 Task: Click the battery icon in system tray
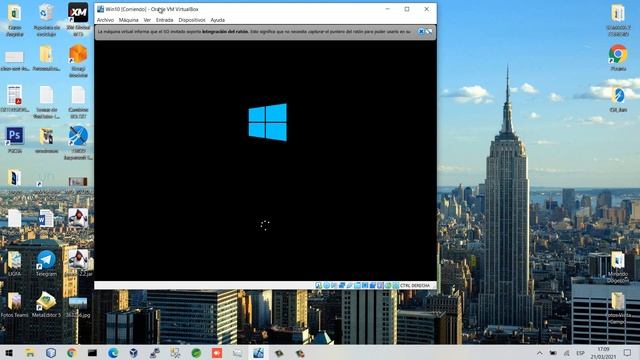[x=553, y=353]
